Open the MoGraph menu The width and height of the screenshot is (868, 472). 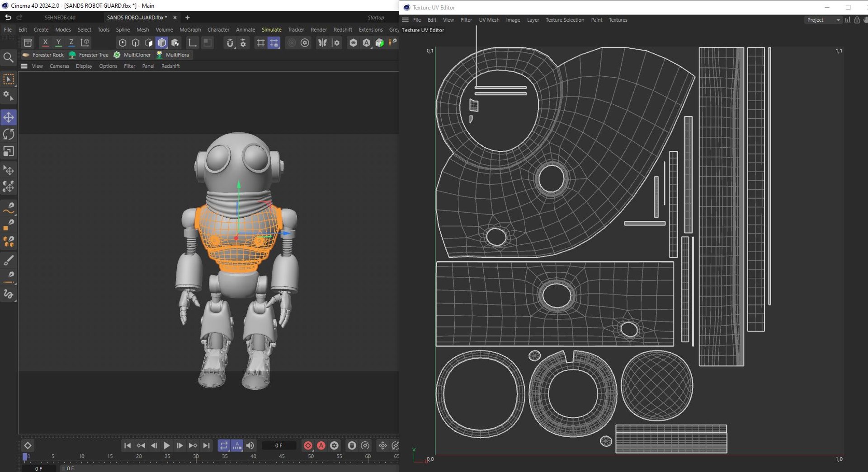click(190, 30)
